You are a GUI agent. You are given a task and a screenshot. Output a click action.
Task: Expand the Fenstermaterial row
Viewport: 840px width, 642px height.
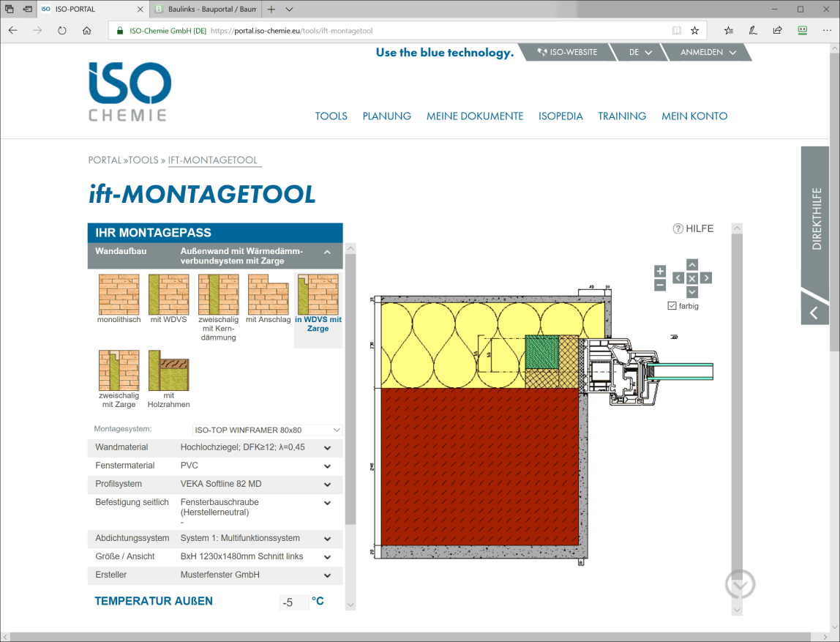click(x=327, y=466)
